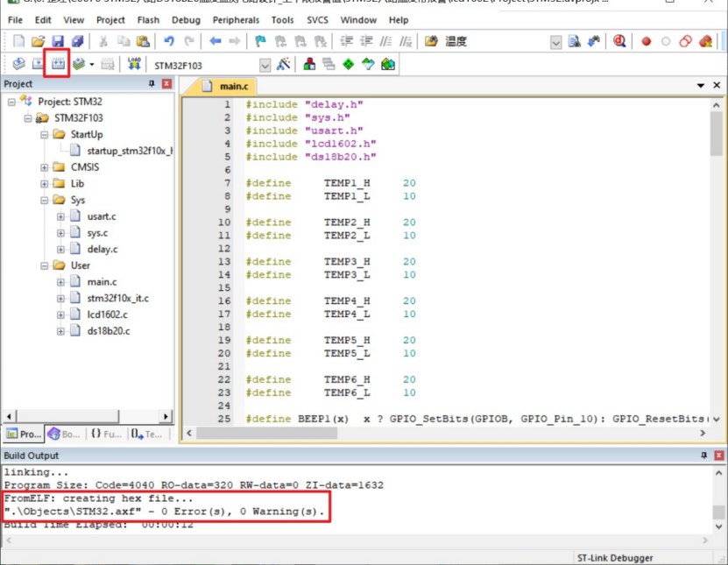Start or stop debug session icon
Image resolution: width=728 pixels, height=565 pixels.
pyautogui.click(x=619, y=41)
